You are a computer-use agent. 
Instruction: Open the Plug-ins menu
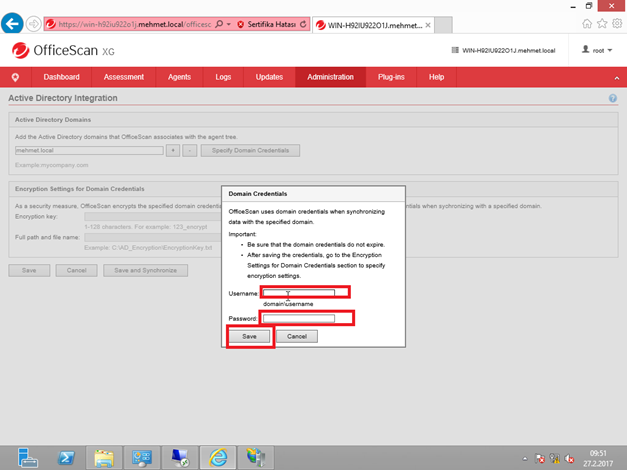(391, 77)
